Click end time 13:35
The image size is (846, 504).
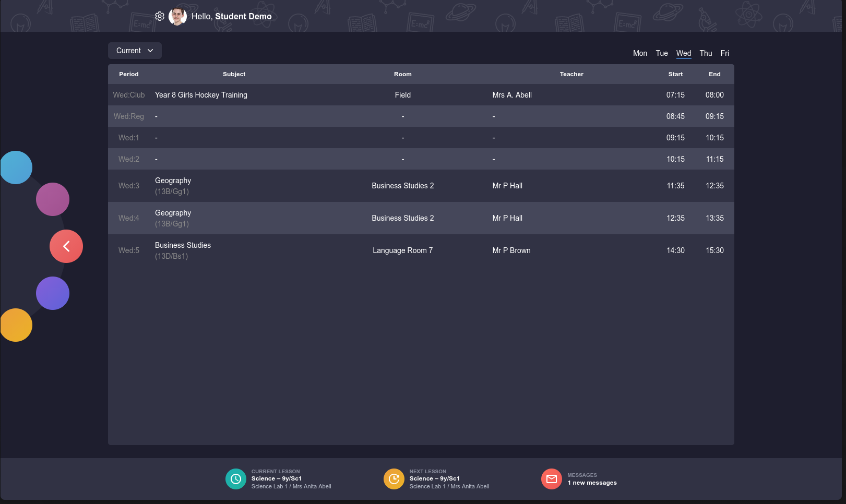tap(714, 218)
